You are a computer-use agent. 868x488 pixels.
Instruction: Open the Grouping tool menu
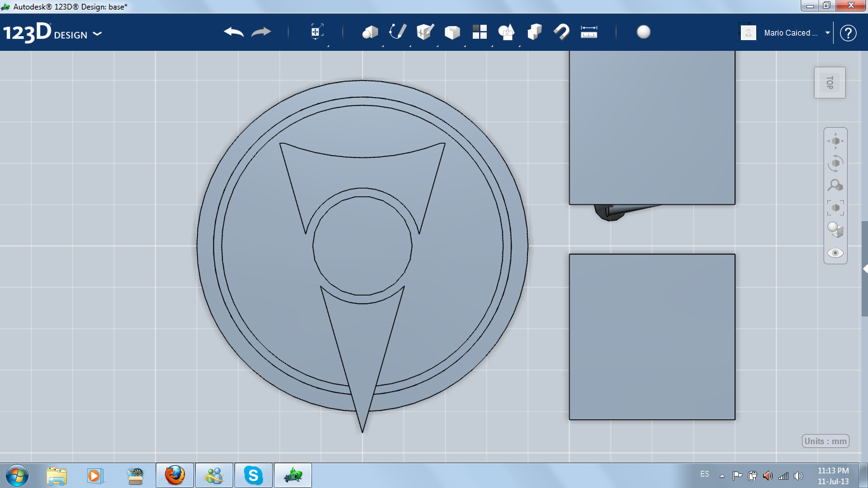pos(506,32)
